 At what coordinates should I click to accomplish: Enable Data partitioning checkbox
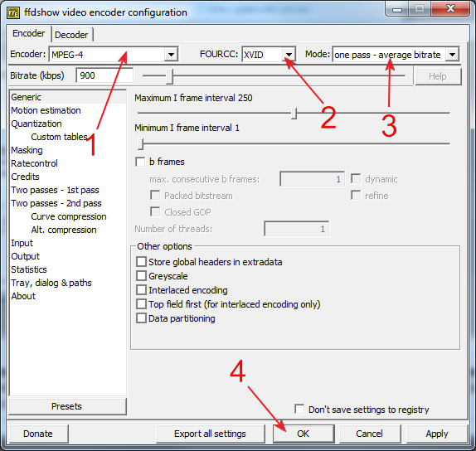click(x=141, y=318)
